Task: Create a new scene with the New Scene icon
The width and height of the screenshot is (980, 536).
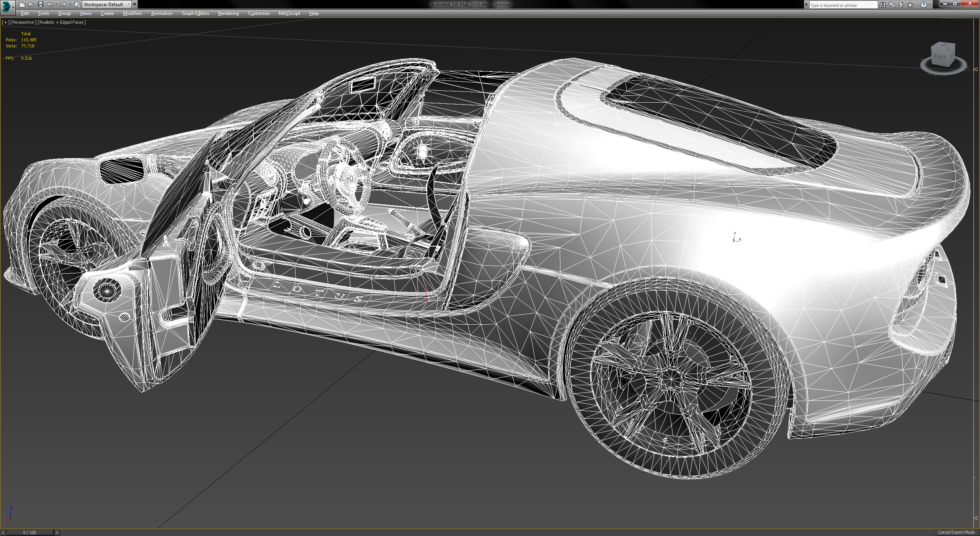Action: click(x=22, y=5)
